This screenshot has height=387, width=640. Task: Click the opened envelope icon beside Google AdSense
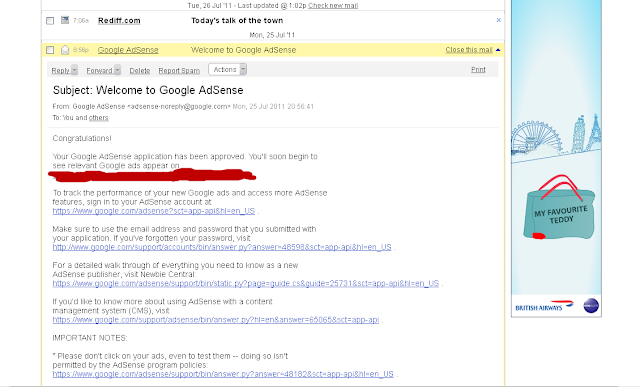tap(65, 50)
